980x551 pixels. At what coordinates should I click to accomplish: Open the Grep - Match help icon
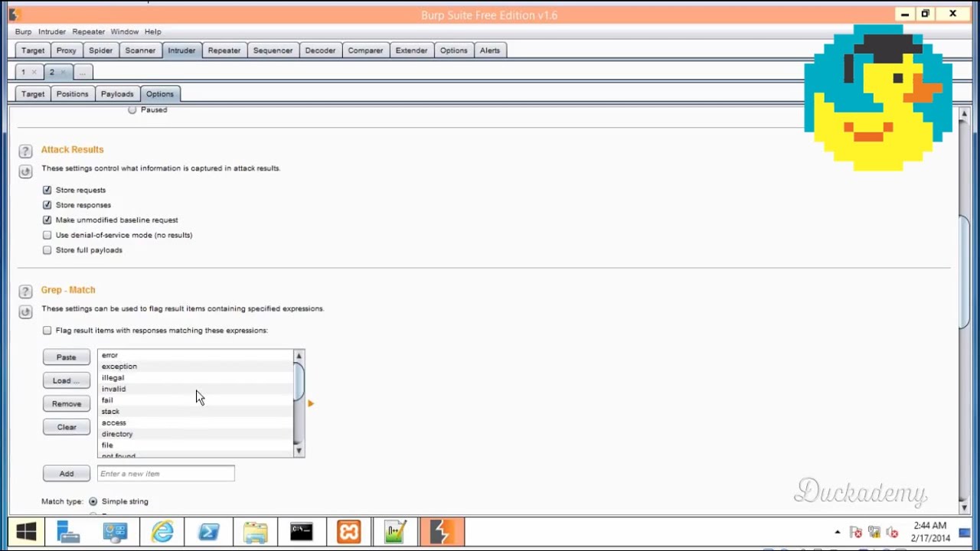pos(25,292)
